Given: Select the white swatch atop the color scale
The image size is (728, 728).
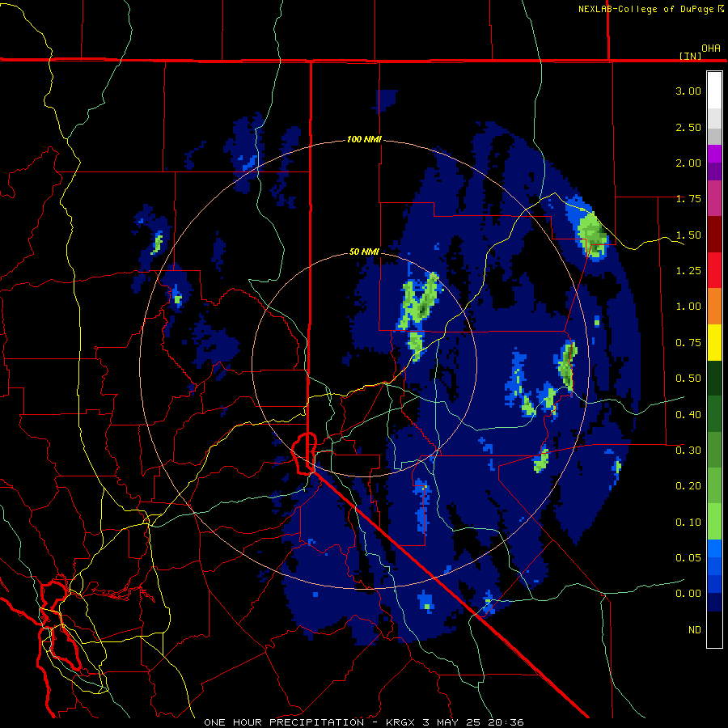Looking at the screenshot, I should click(x=714, y=91).
